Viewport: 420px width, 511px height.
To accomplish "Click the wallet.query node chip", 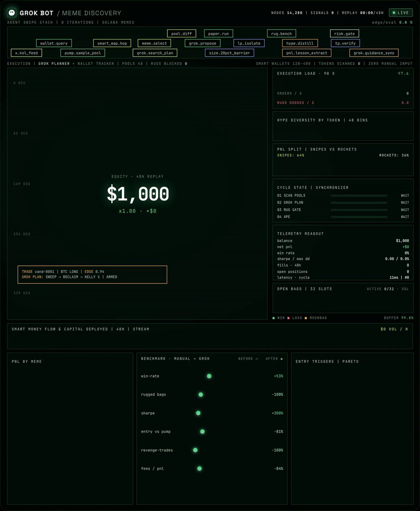I will pos(54,43).
